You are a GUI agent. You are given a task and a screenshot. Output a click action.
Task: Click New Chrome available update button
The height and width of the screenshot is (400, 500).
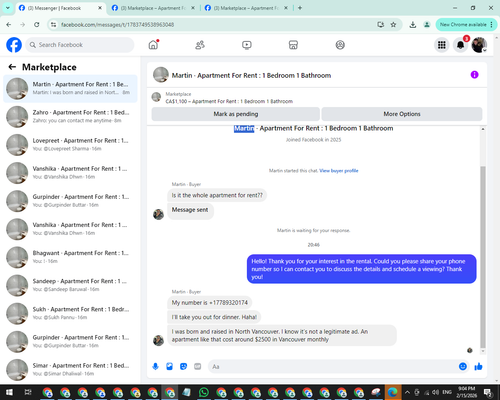(x=466, y=25)
